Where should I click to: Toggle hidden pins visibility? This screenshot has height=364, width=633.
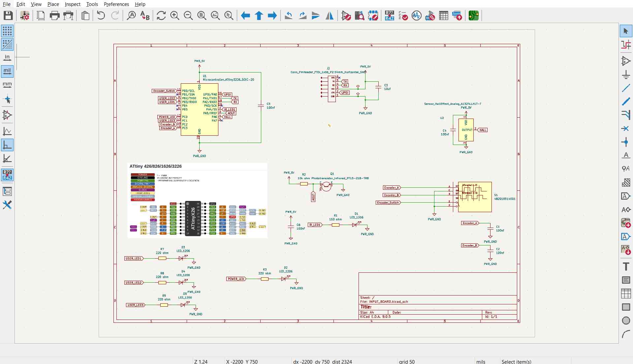point(7,115)
